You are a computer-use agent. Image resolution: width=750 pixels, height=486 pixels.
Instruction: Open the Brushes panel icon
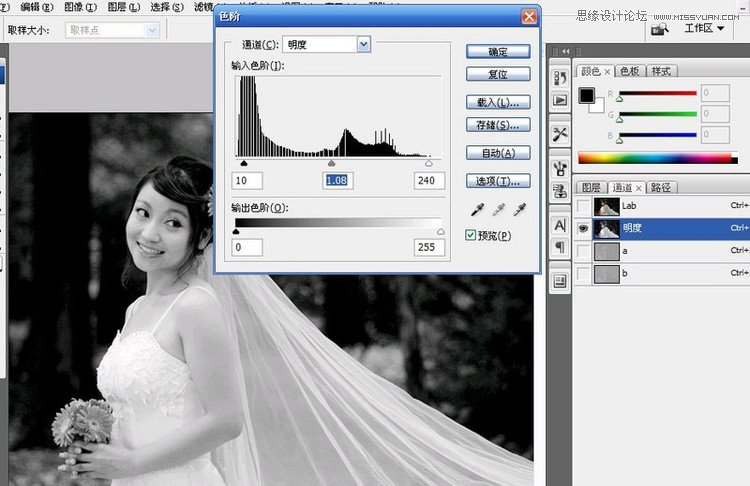click(560, 168)
